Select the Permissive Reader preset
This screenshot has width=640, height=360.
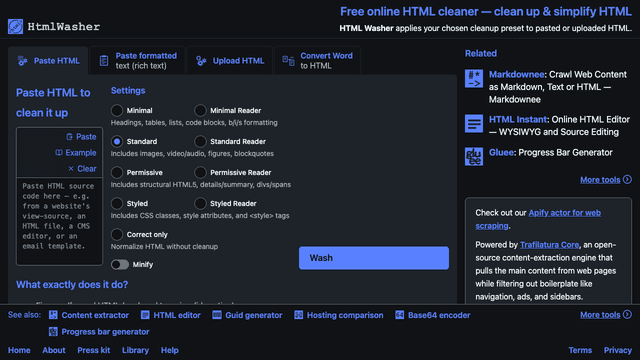[200, 172]
